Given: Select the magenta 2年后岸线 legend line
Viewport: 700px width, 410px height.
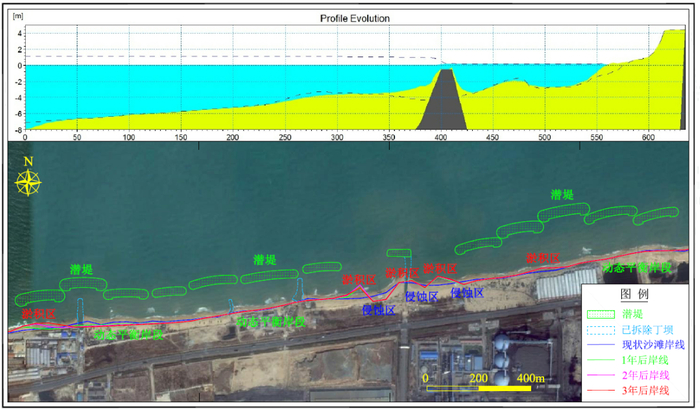Looking at the screenshot, I should click(x=601, y=375).
